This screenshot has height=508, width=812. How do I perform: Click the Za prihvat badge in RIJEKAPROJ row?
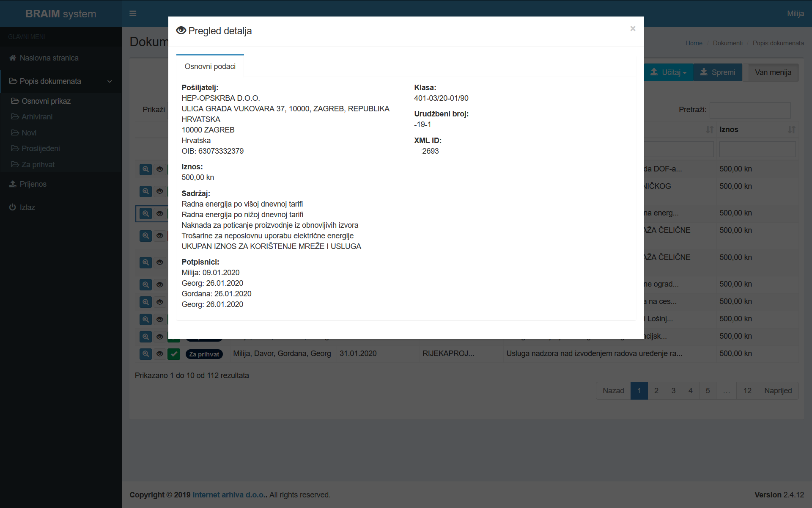click(x=204, y=354)
